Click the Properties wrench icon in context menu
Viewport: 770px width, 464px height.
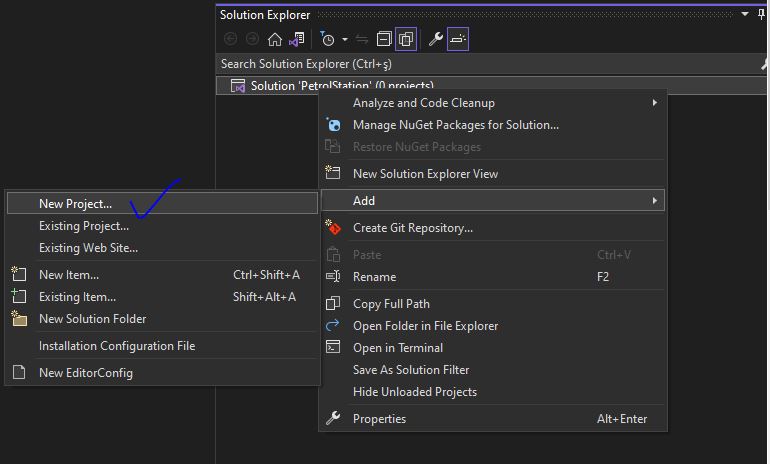tap(333, 418)
